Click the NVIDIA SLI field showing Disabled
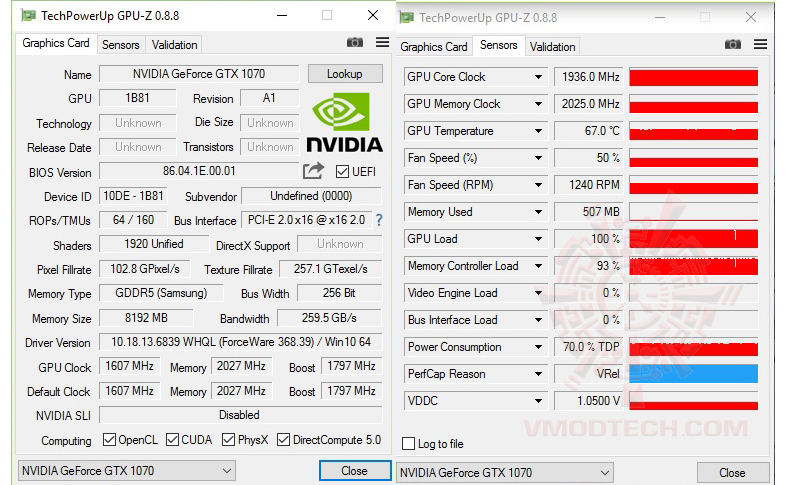The height and width of the screenshot is (485, 800). (240, 415)
